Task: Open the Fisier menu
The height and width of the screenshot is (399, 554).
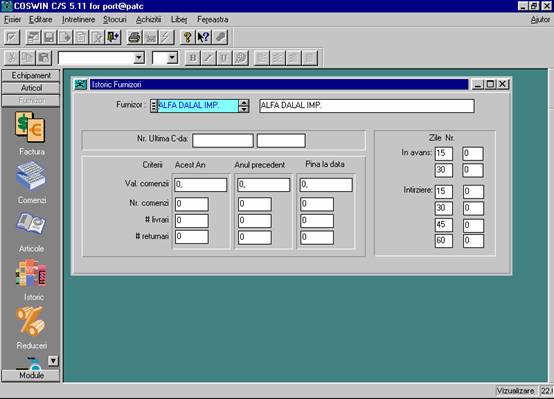Action: click(12, 20)
